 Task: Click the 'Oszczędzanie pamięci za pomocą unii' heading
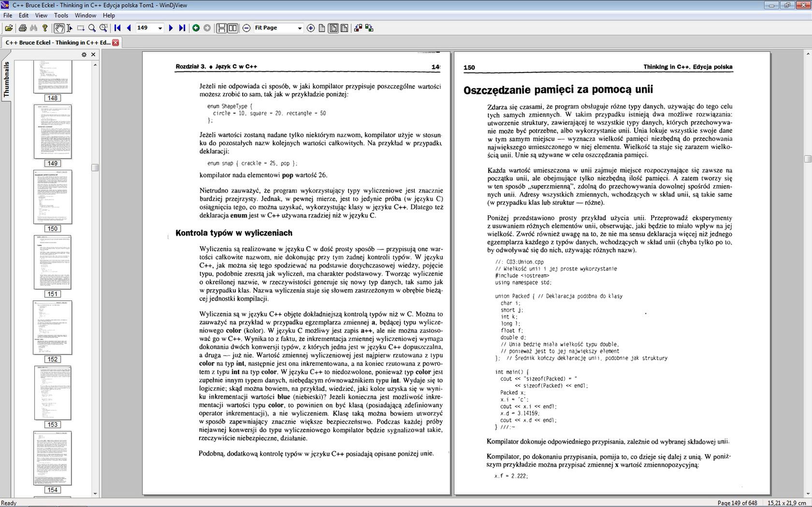tap(558, 90)
